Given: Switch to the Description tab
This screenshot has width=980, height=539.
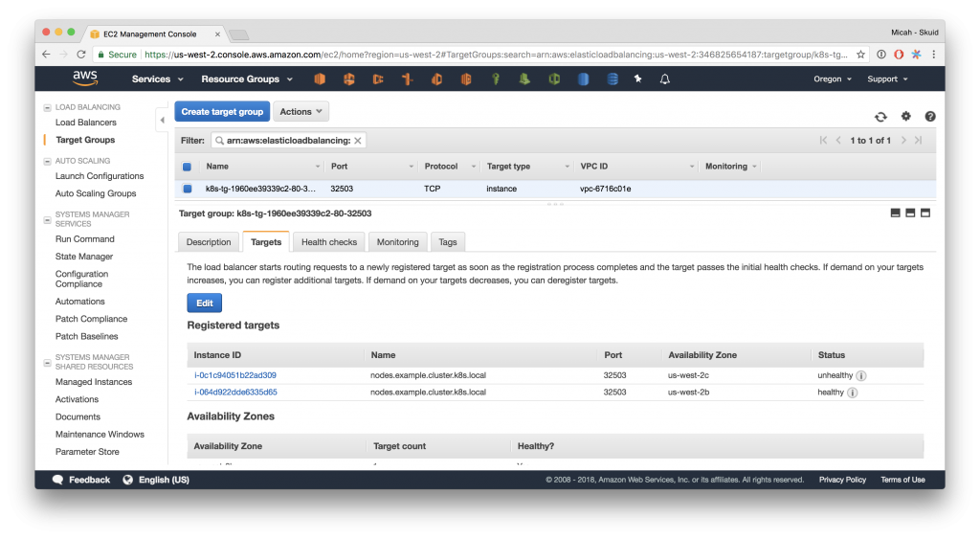Looking at the screenshot, I should click(208, 242).
